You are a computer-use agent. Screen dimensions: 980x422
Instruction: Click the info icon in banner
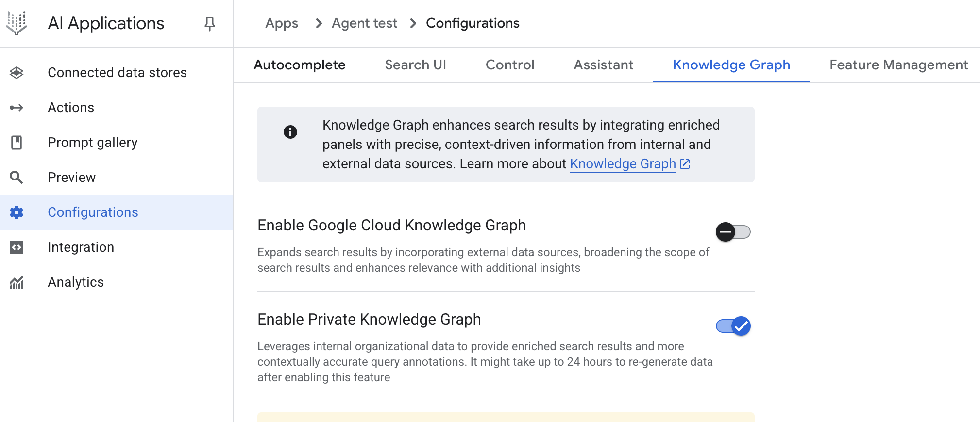point(290,132)
